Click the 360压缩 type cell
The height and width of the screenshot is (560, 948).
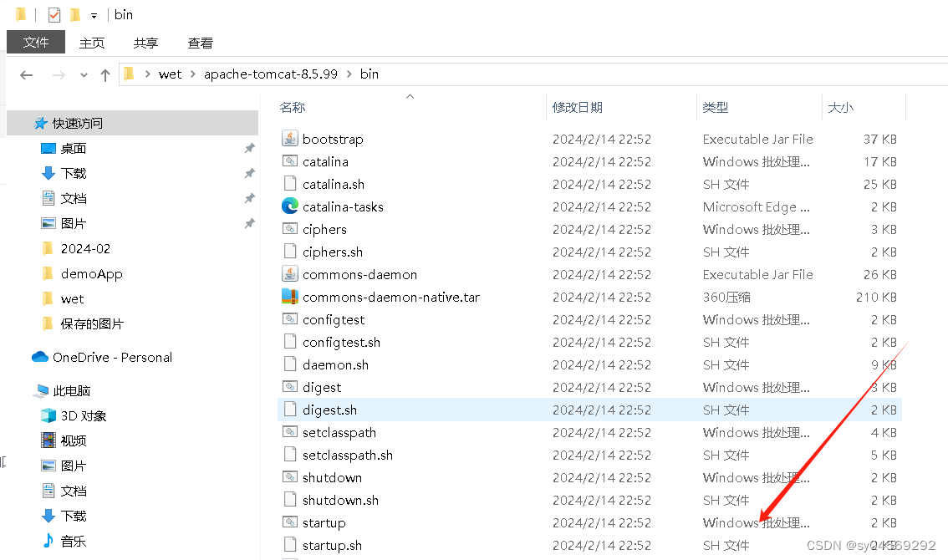(x=726, y=297)
